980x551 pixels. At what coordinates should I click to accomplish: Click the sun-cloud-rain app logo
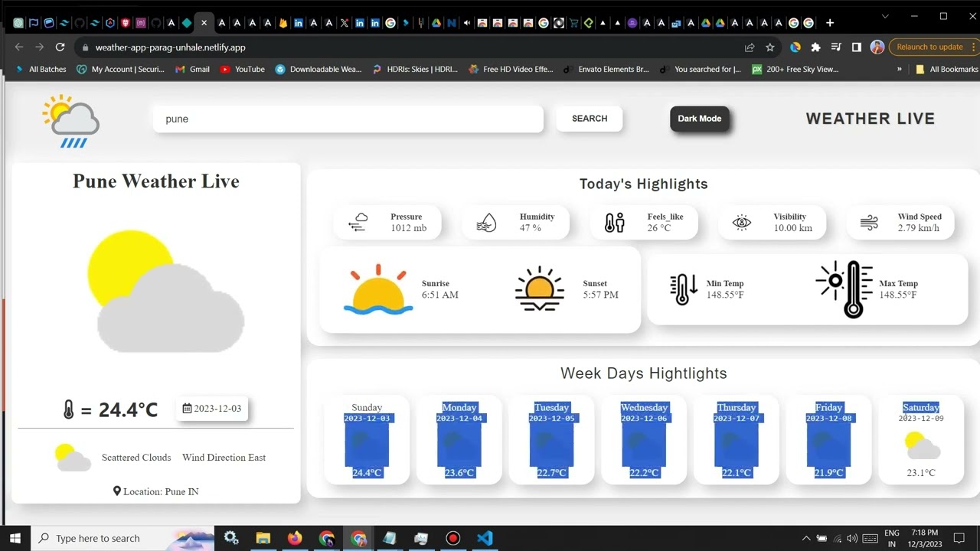point(71,121)
